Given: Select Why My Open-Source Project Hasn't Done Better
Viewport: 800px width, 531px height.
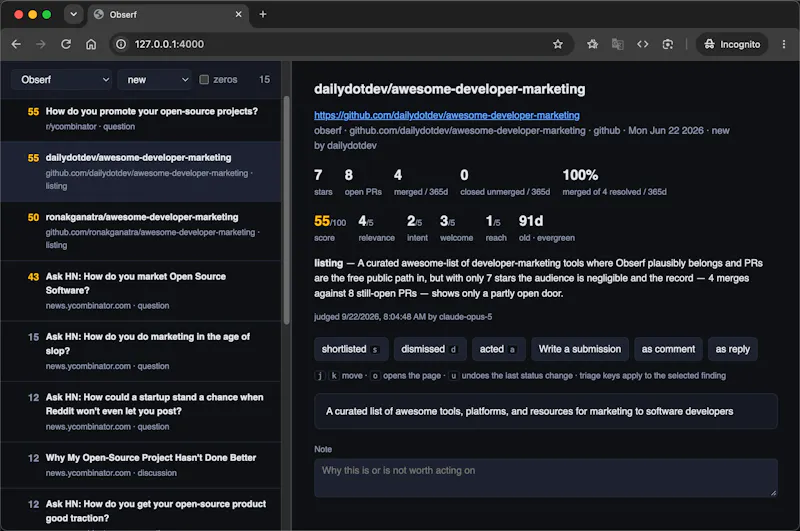Looking at the screenshot, I should click(141, 465).
